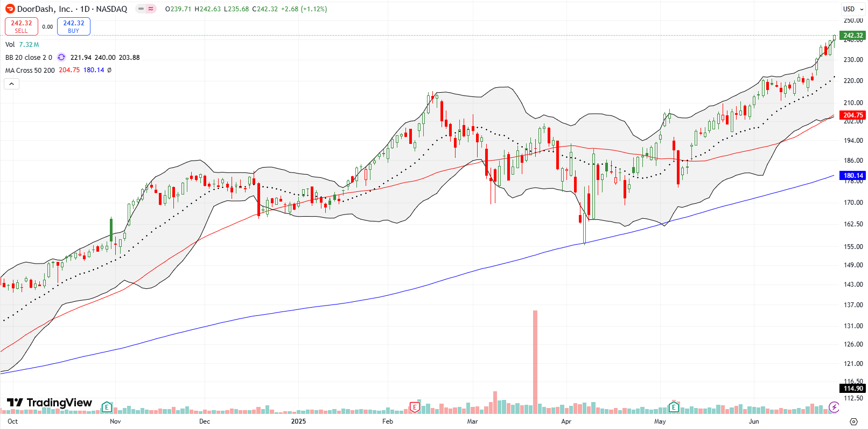Screen dimensions: 868x429
Task: Click the close price C242.32
Action: tap(265, 9)
